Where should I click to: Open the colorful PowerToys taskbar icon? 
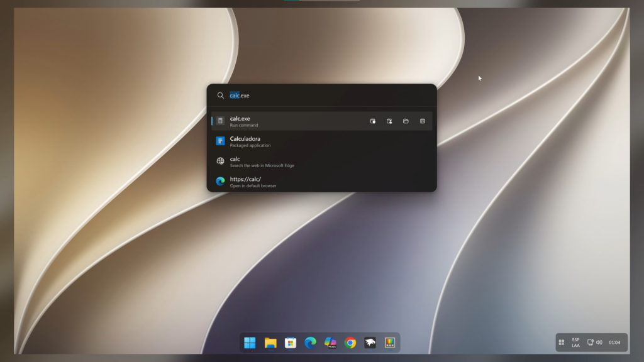coord(390,343)
